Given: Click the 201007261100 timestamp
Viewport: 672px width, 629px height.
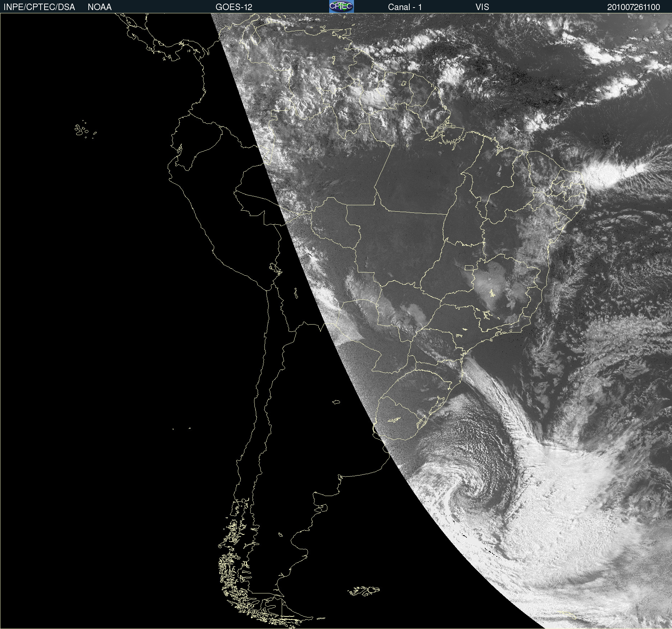Looking at the screenshot, I should [x=634, y=7].
